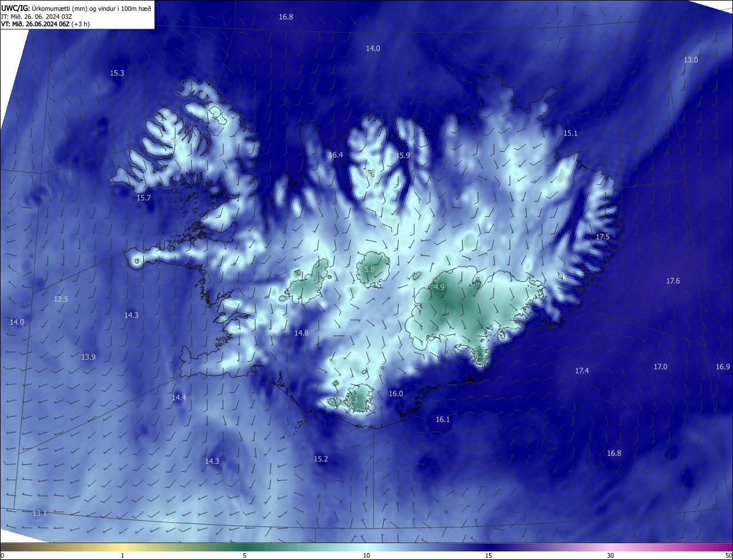Click the 17.0 value label
733x560 pixels.
click(660, 367)
